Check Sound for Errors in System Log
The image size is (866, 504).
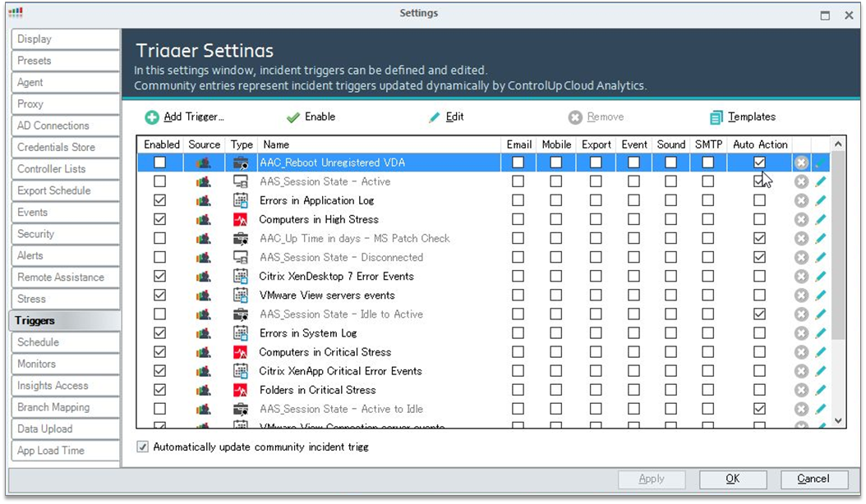pyautogui.click(x=670, y=333)
